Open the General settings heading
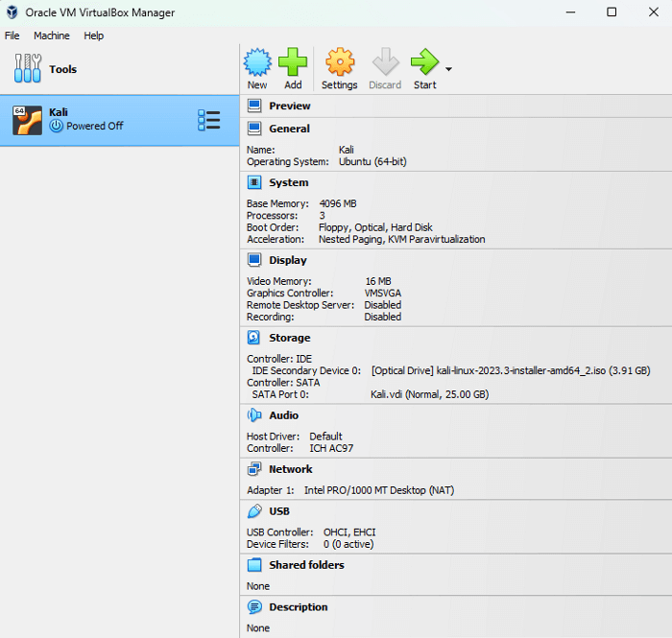 (x=289, y=129)
